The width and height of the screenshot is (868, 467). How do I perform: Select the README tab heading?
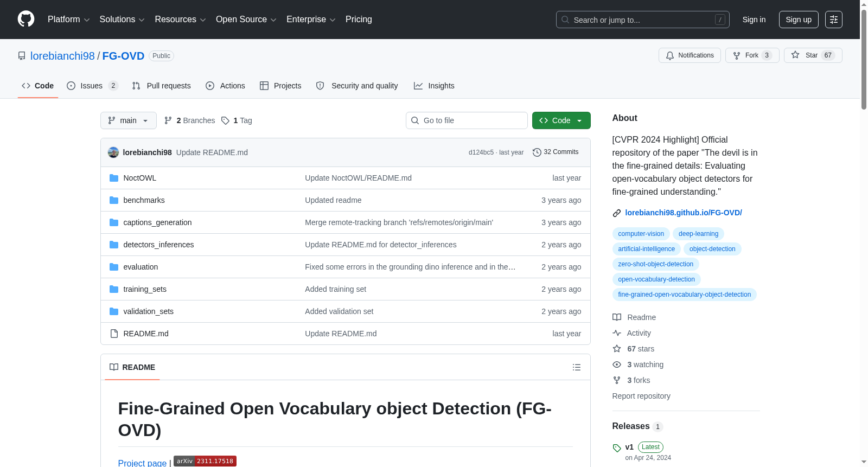click(132, 367)
